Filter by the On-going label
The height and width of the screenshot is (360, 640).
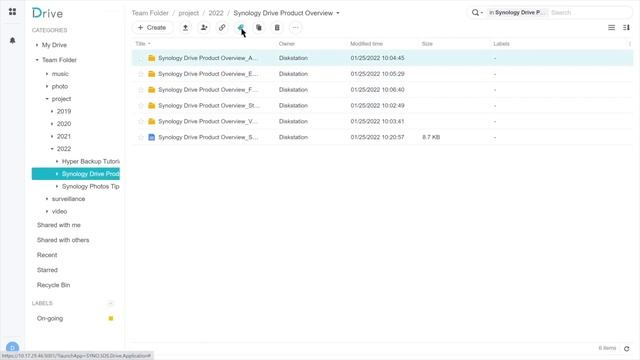point(50,318)
